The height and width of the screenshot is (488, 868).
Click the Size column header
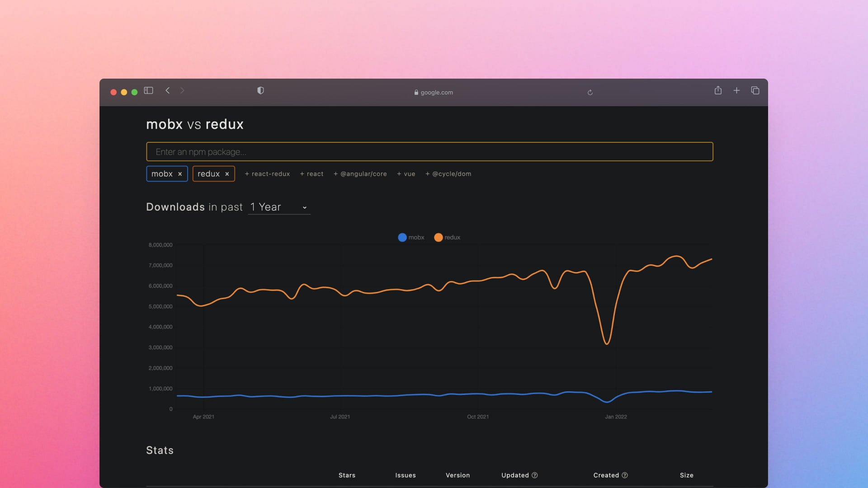[x=686, y=475]
